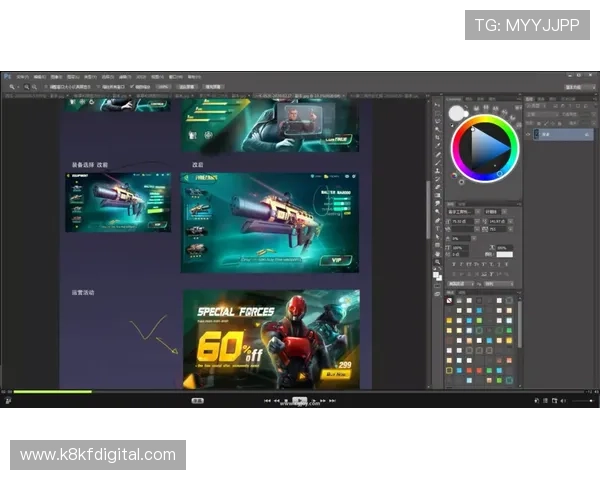Uncheck the 细微缩放 scrubby zoom checkbox
Viewport: 600px width, 480px height.
click(133, 87)
